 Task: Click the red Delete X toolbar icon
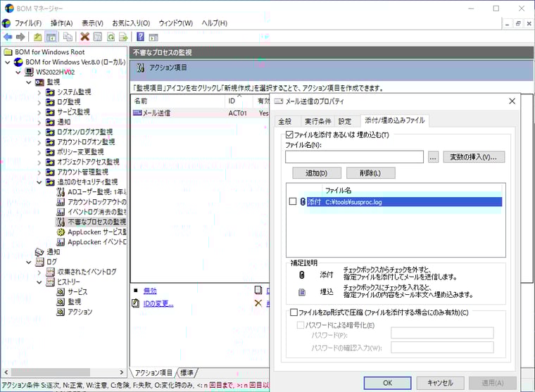pos(84,37)
